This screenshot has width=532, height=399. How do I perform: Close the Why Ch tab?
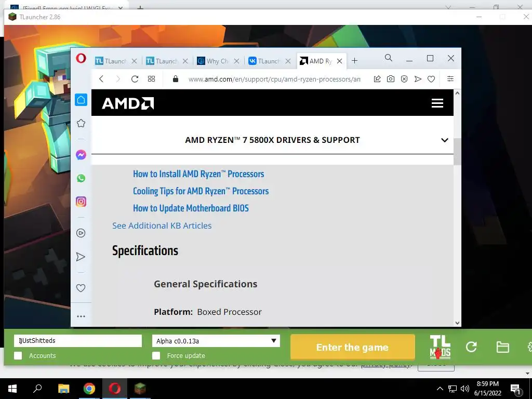point(236,61)
